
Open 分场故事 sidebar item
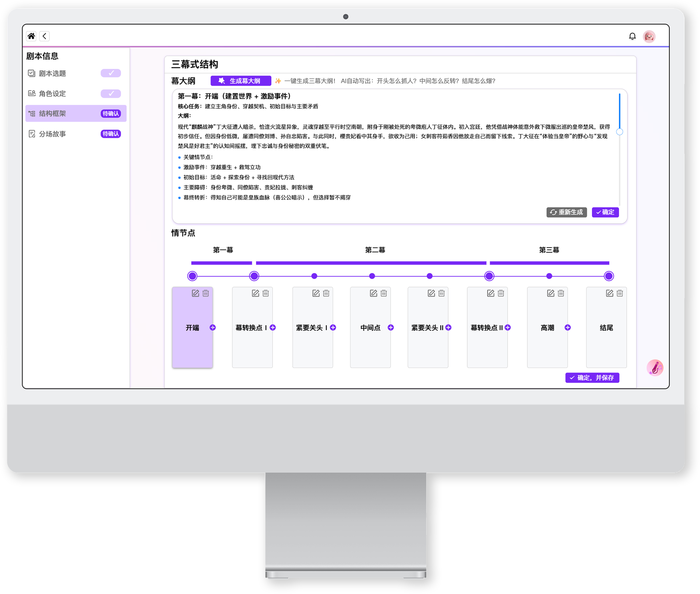pos(76,134)
